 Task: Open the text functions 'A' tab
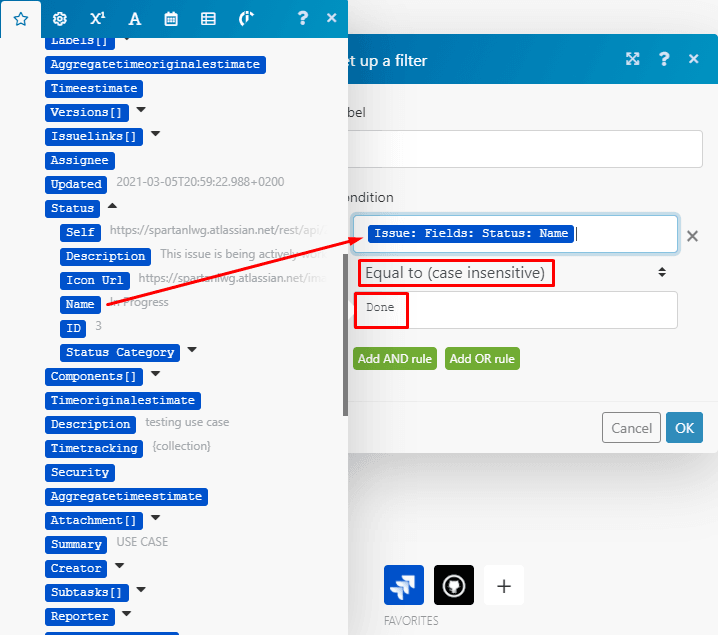tap(135, 18)
